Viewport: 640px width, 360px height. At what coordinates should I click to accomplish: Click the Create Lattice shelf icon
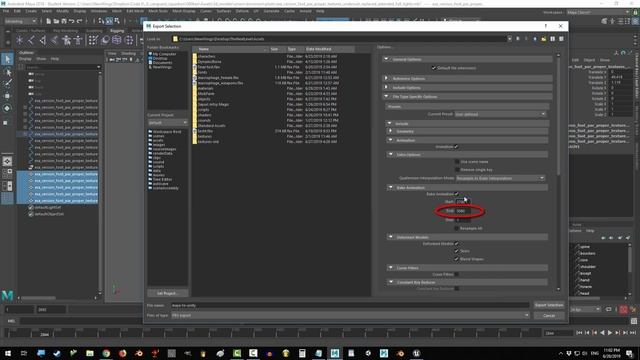(x=117, y=40)
